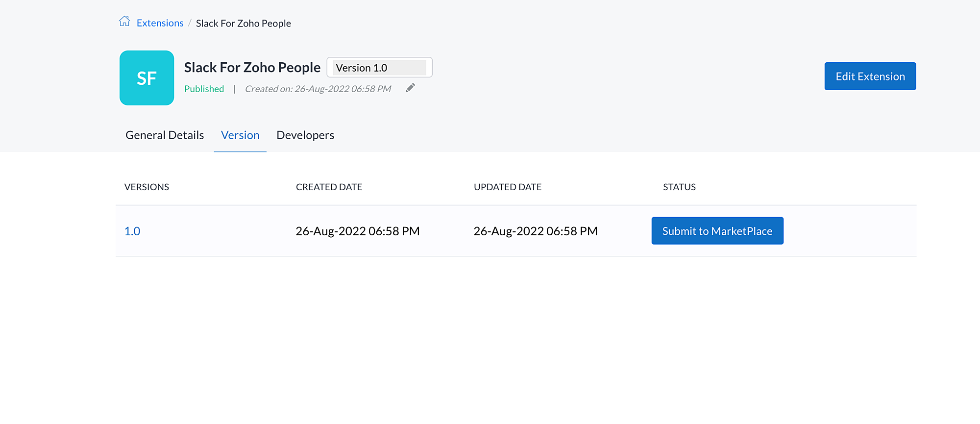Open version 1.0 link in the table
The image size is (980, 424).
[x=132, y=231]
